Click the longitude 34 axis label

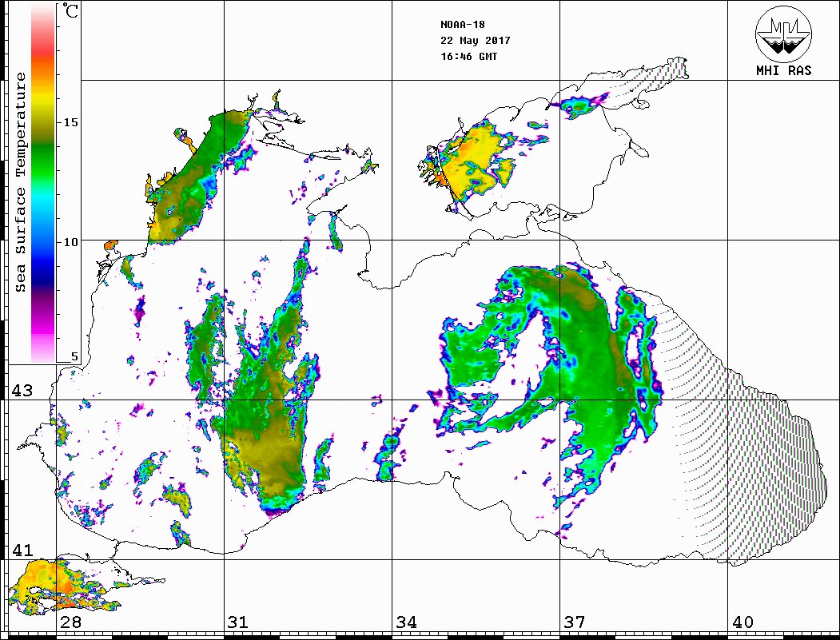[x=406, y=622]
